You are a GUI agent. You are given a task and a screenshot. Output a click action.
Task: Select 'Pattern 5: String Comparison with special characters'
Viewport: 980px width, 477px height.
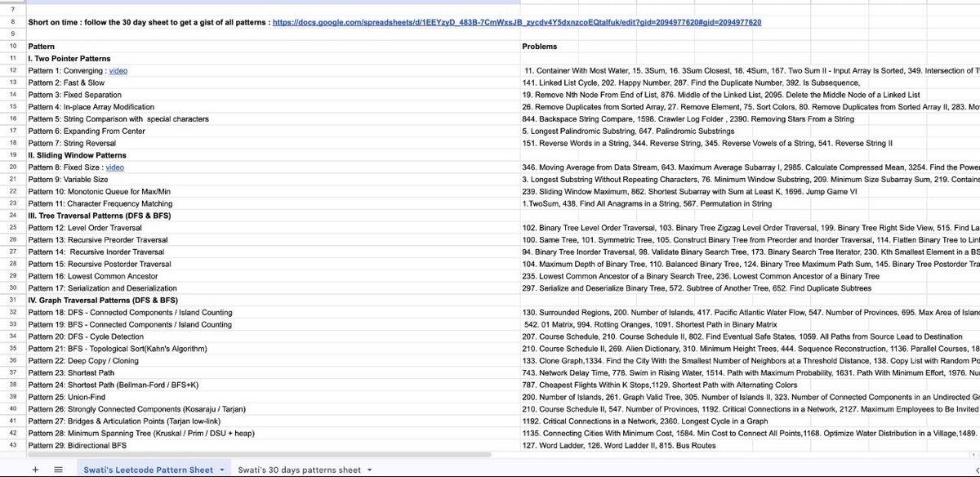(x=272, y=118)
